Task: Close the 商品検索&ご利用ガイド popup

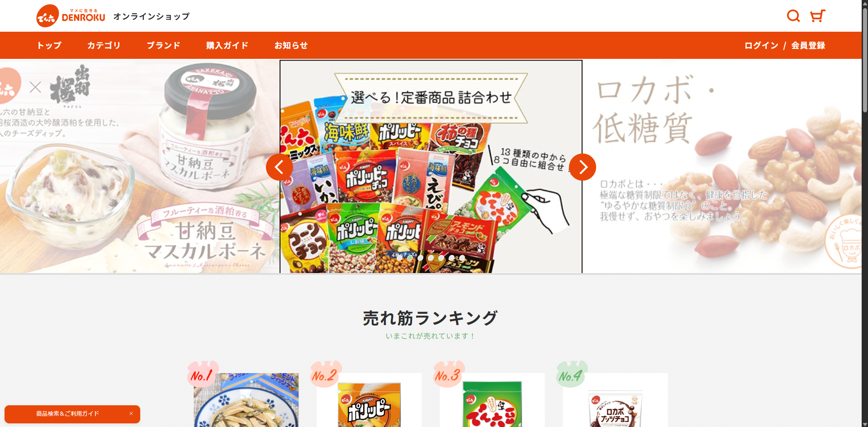Action: pos(131,413)
